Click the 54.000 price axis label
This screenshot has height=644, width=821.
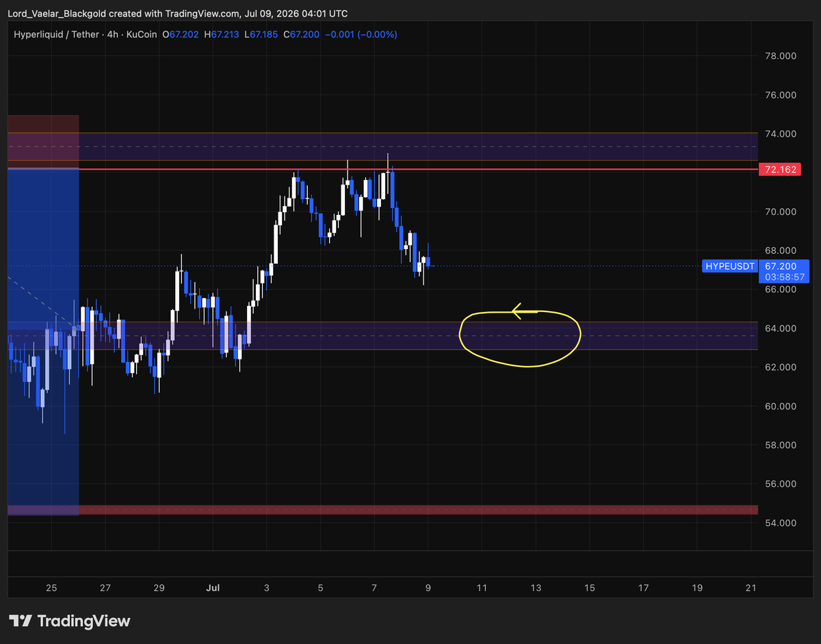point(780,523)
